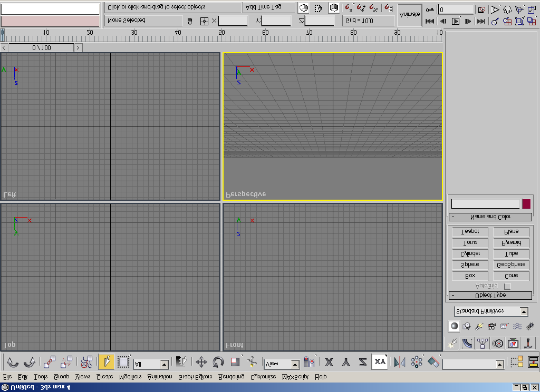Screen dimensions: 540x392
Task: Open the Cameras category icon
Action: pyautogui.click(x=492, y=326)
